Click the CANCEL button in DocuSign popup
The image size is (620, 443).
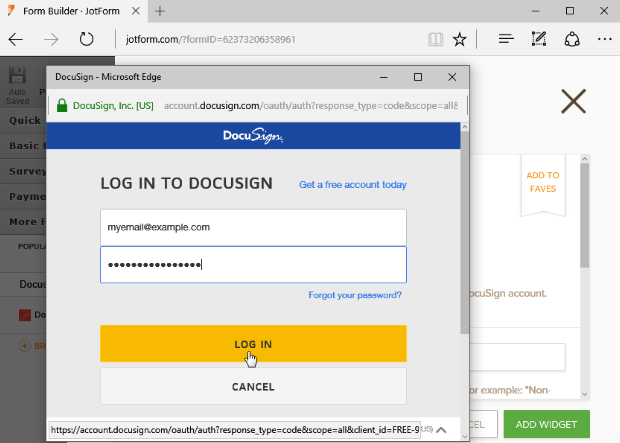pyautogui.click(x=253, y=386)
